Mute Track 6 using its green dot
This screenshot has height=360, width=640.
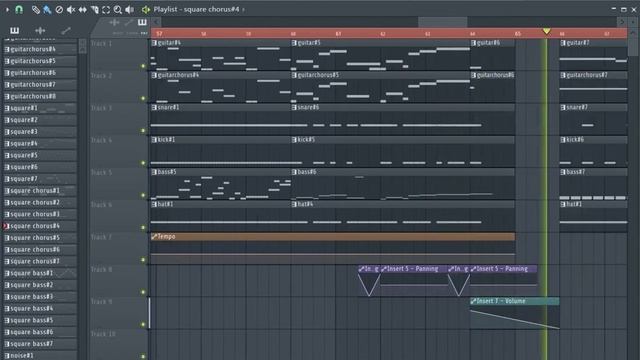coord(143,227)
